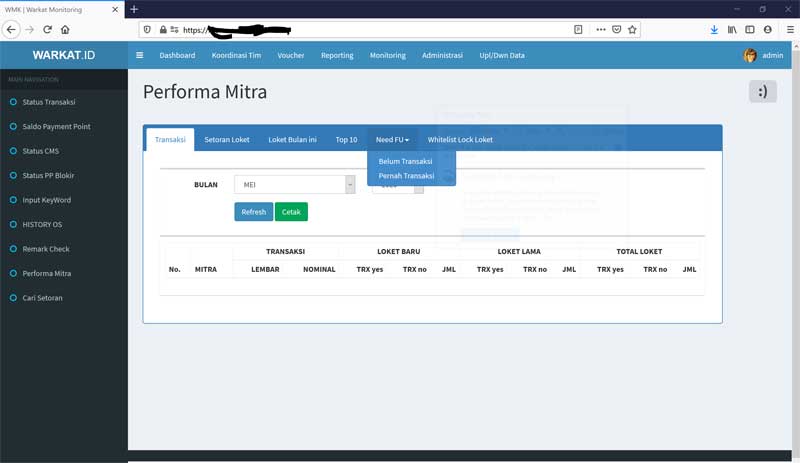The width and height of the screenshot is (800, 463).
Task: Open the downloads arrow icon
Action: pyautogui.click(x=714, y=30)
